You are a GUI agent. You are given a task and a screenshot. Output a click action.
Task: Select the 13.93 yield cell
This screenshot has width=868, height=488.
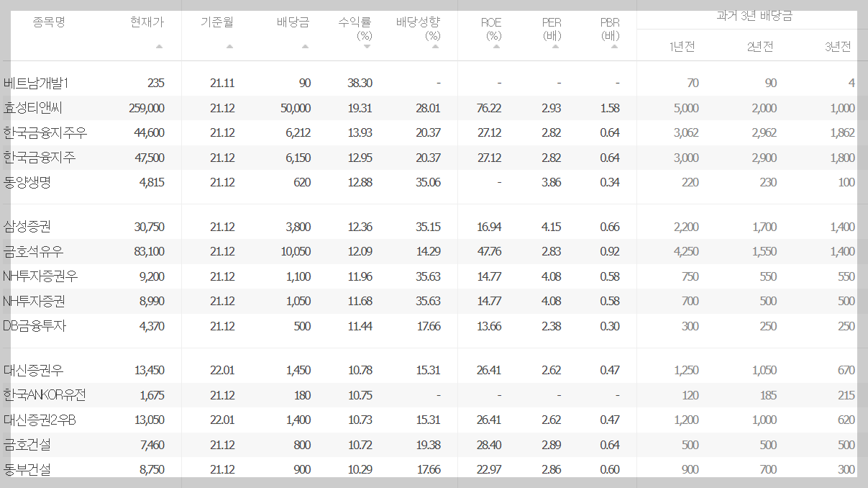(x=360, y=133)
